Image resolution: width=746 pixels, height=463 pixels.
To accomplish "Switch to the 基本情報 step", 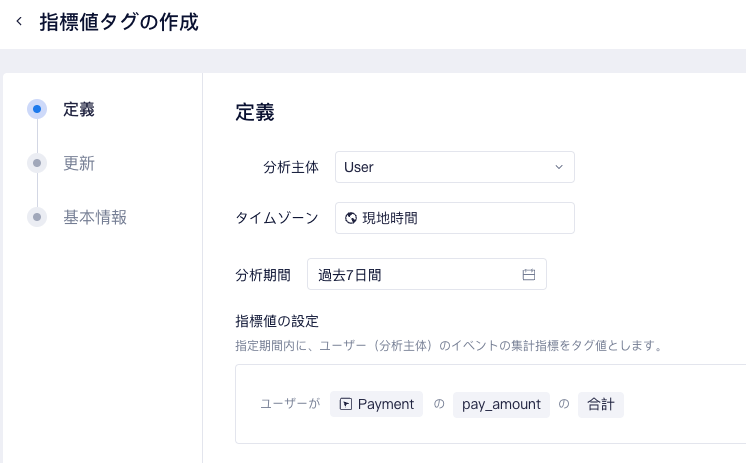I will [x=95, y=217].
